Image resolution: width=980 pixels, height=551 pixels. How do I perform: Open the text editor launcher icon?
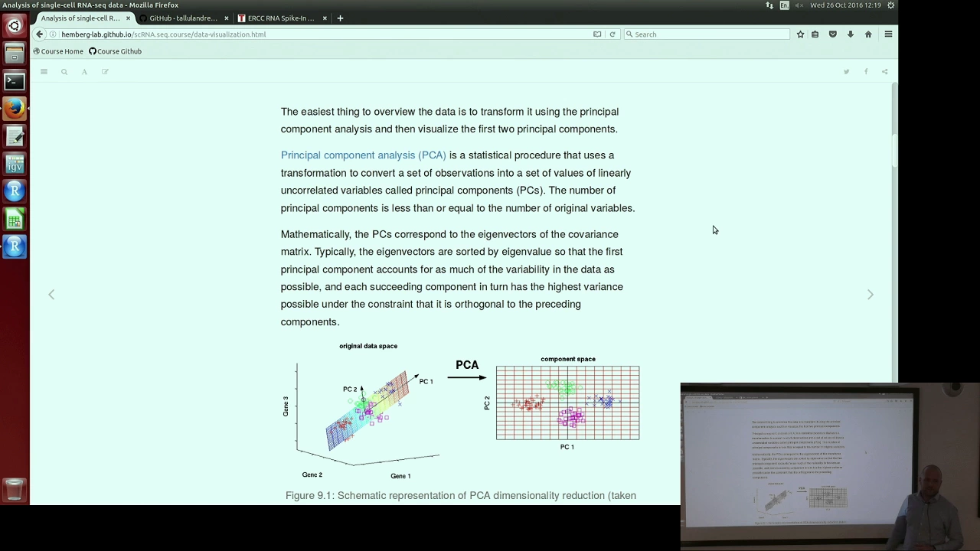click(x=15, y=135)
